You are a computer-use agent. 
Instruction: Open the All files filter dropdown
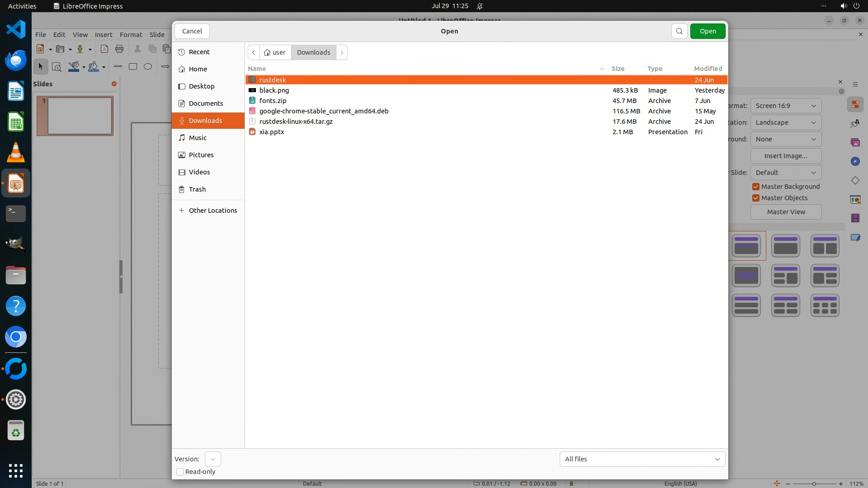click(x=642, y=459)
